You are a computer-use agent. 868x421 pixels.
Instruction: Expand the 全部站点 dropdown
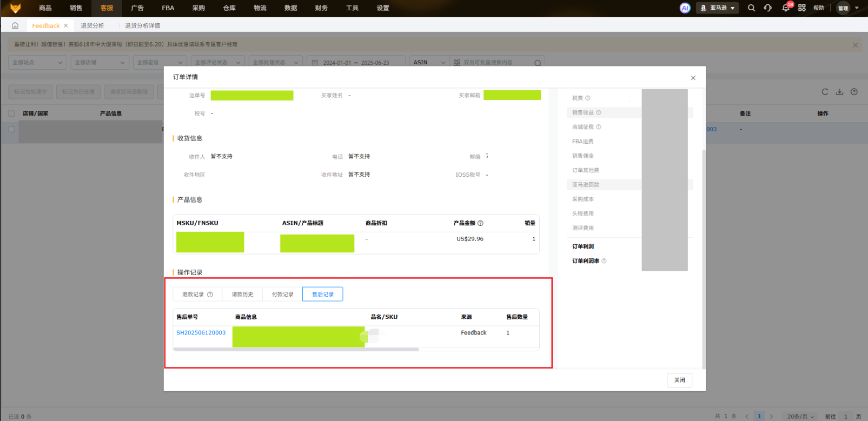37,63
